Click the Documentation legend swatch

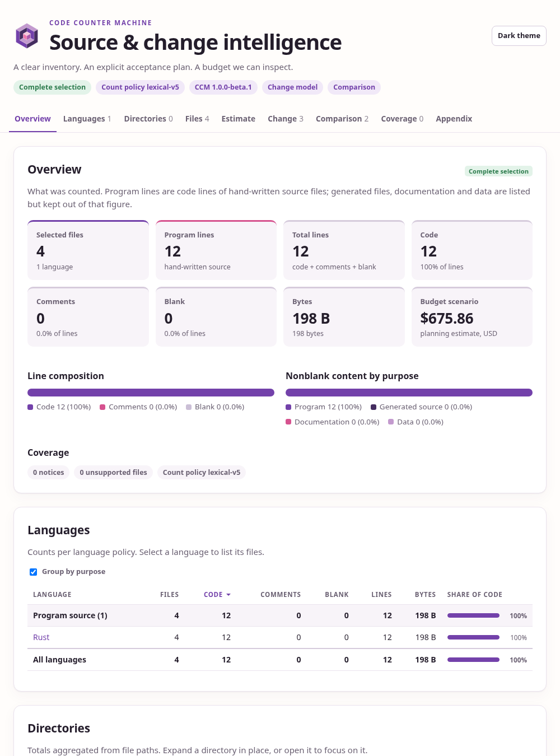coord(288,422)
